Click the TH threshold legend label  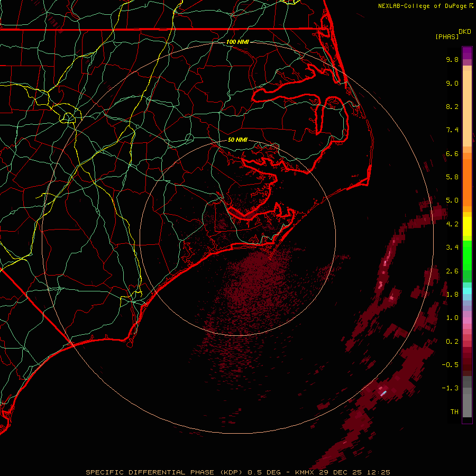454,412
